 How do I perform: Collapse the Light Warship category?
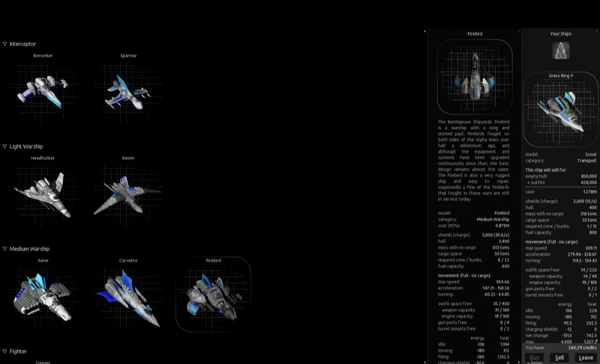pos(5,146)
